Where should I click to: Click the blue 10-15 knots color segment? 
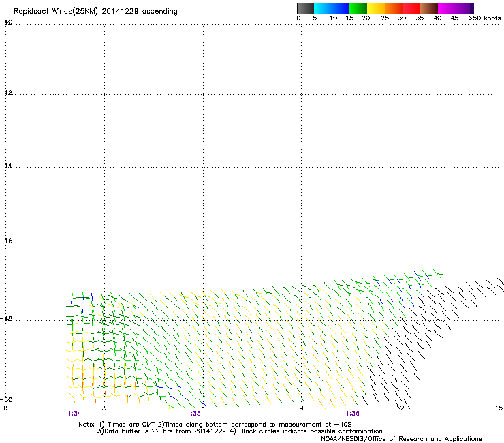pyautogui.click(x=341, y=8)
